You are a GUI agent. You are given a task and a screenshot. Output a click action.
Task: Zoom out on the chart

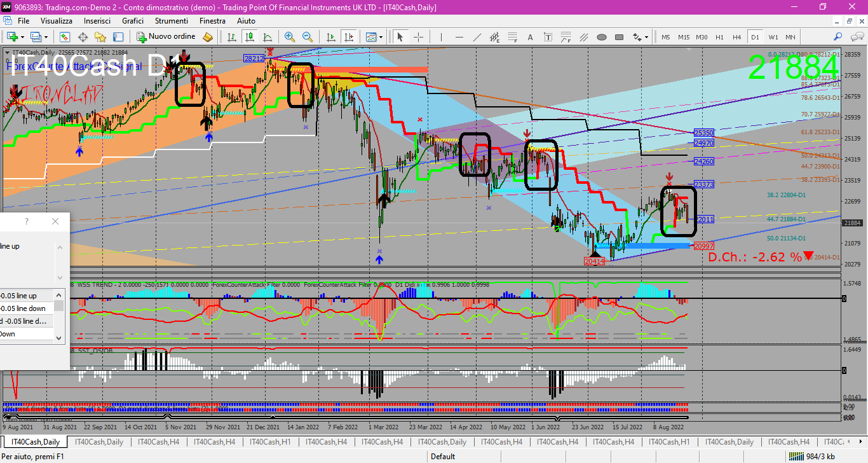[x=308, y=37]
